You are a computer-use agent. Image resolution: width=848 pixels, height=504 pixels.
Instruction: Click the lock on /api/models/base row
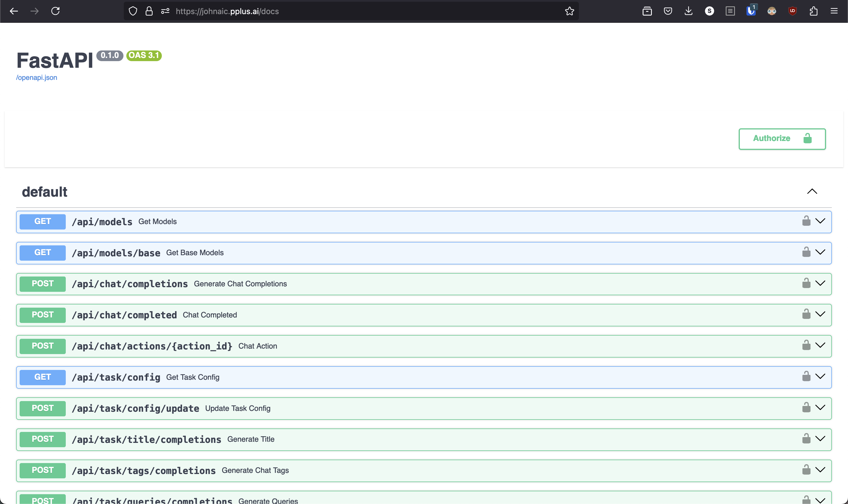coord(806,252)
